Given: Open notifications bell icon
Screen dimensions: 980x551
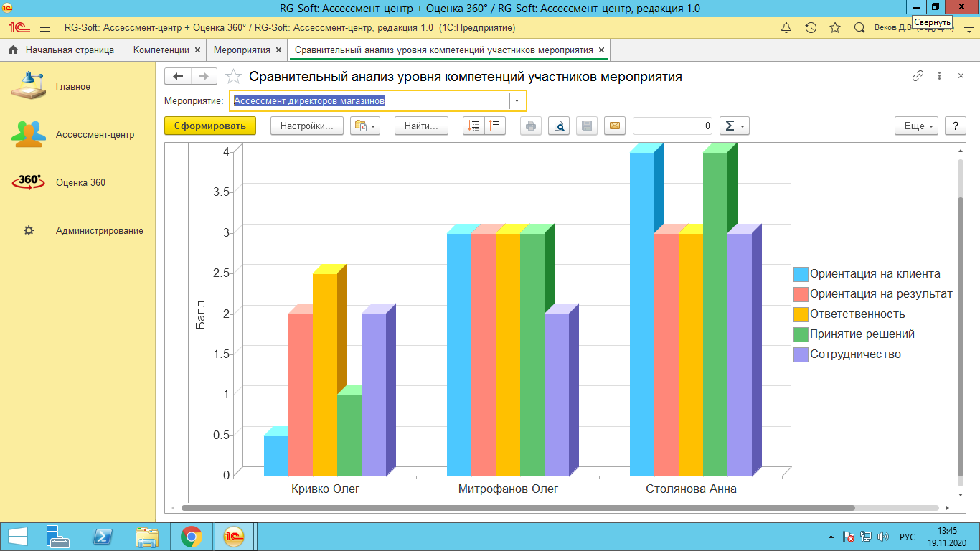Looking at the screenshot, I should click(x=786, y=28).
